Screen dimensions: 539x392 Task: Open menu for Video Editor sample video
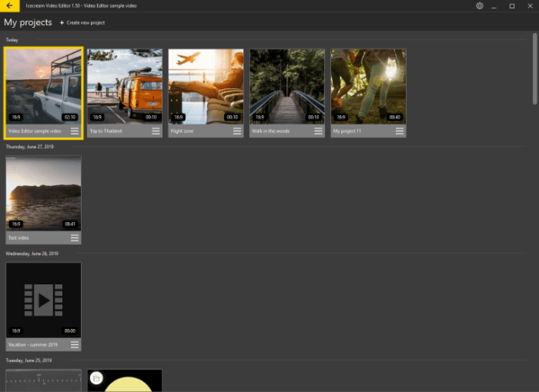point(75,131)
